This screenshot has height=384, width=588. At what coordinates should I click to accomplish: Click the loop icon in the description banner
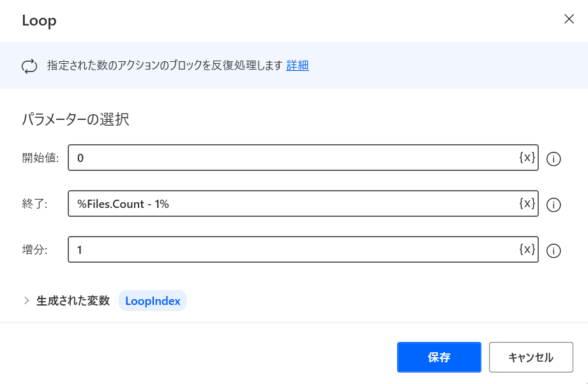click(x=29, y=66)
